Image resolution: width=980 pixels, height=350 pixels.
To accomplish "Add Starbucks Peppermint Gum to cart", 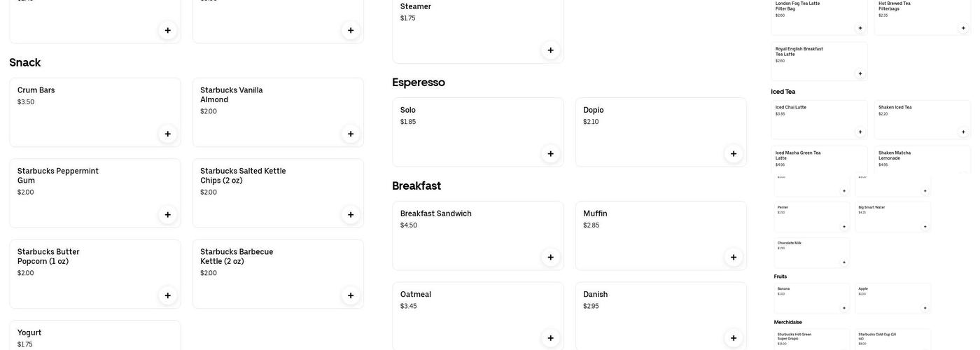I will pyautogui.click(x=167, y=215).
